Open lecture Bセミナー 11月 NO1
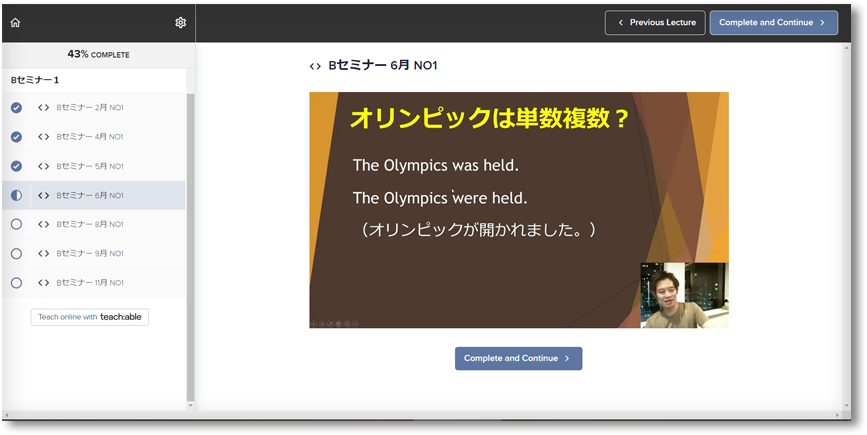Screen dimensions: 867x435 click(91, 283)
